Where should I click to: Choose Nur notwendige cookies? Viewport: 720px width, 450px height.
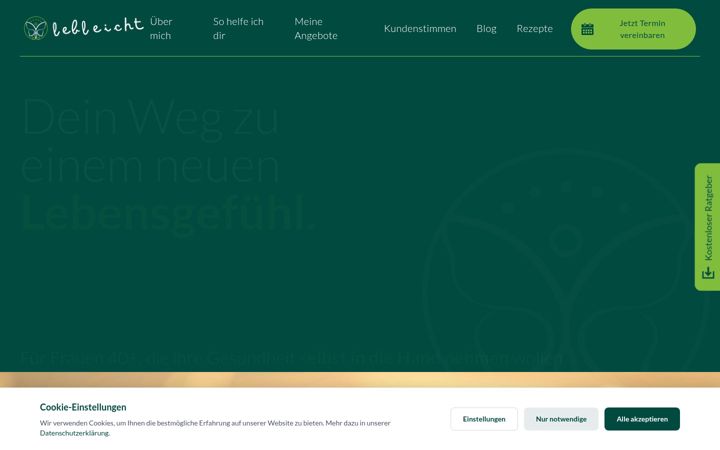[561, 419]
